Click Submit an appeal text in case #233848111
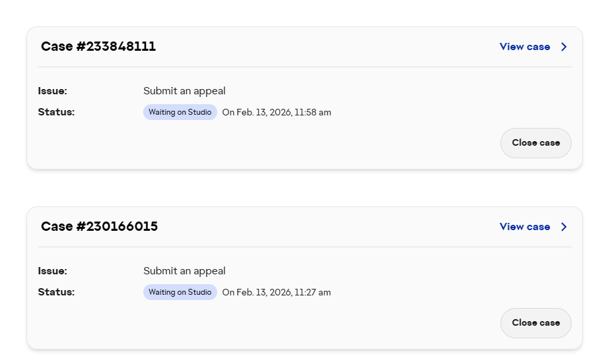This screenshot has height=364, width=606. [x=184, y=91]
